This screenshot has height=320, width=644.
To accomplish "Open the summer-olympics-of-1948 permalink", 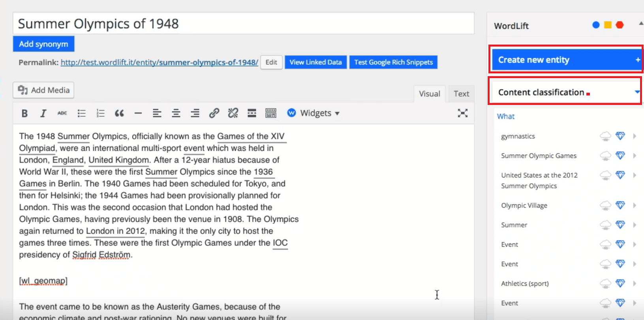I will pyautogui.click(x=159, y=62).
